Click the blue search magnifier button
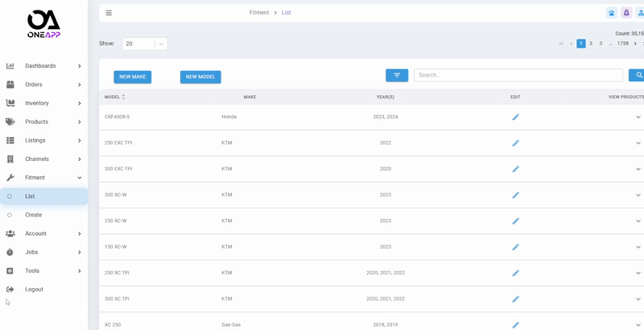This screenshot has height=330, width=644. (x=638, y=75)
